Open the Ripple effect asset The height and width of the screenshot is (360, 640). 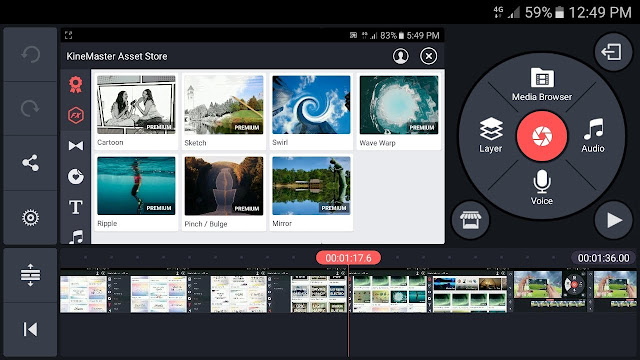(x=136, y=192)
